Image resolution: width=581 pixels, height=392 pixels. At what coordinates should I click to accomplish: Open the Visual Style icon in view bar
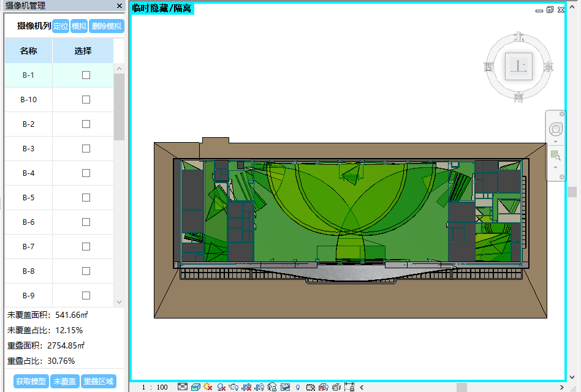[x=195, y=387]
